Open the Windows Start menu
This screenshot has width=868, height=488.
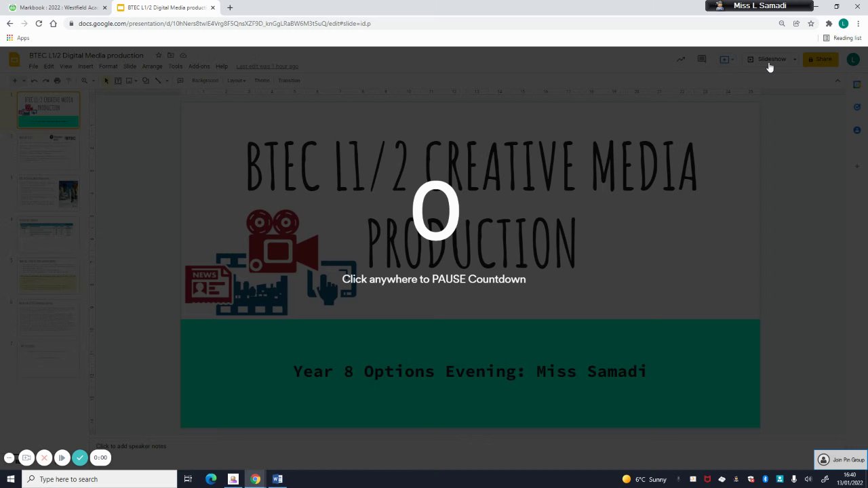pyautogui.click(x=10, y=479)
